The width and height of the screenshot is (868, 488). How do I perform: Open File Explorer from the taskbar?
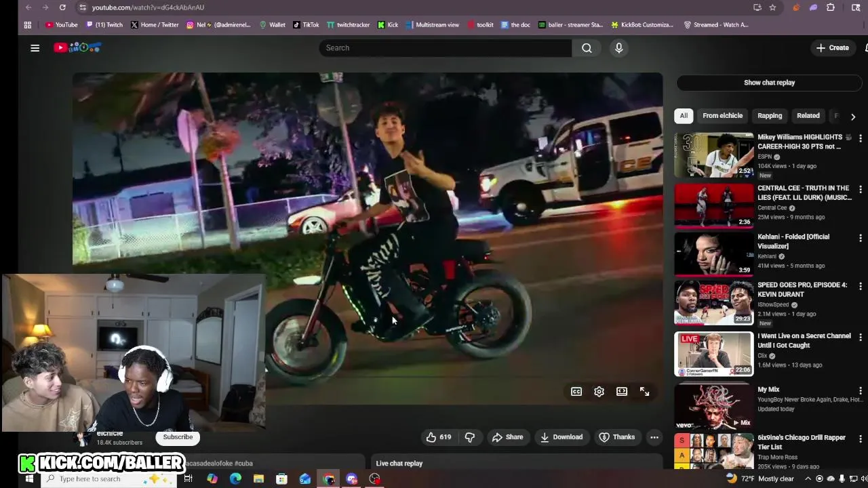258,479
